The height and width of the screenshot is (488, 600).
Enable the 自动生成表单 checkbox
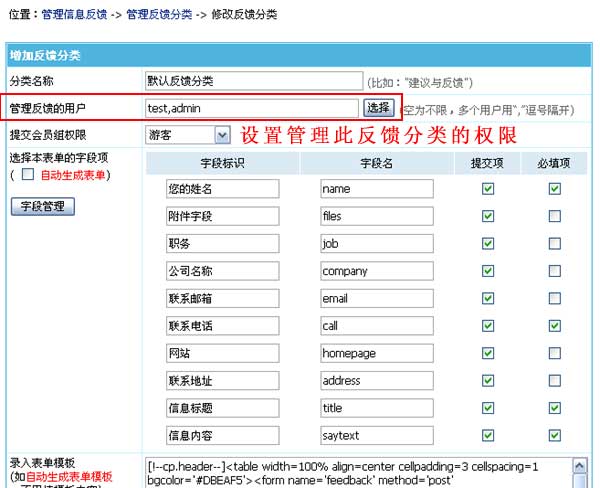[x=28, y=175]
